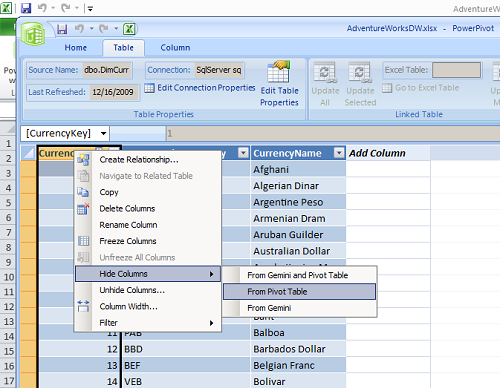Click the Copy icon in context menu
The image size is (500, 388).
coord(83,192)
